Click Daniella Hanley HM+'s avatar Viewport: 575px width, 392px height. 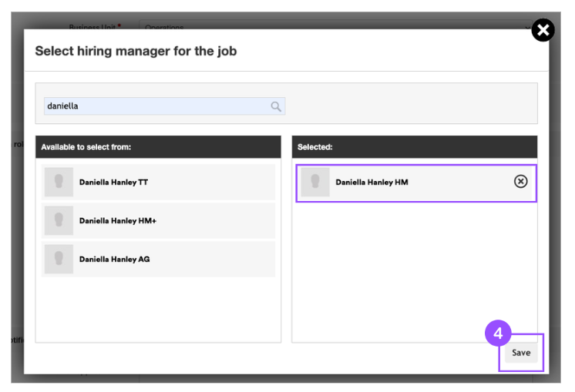coord(59,221)
